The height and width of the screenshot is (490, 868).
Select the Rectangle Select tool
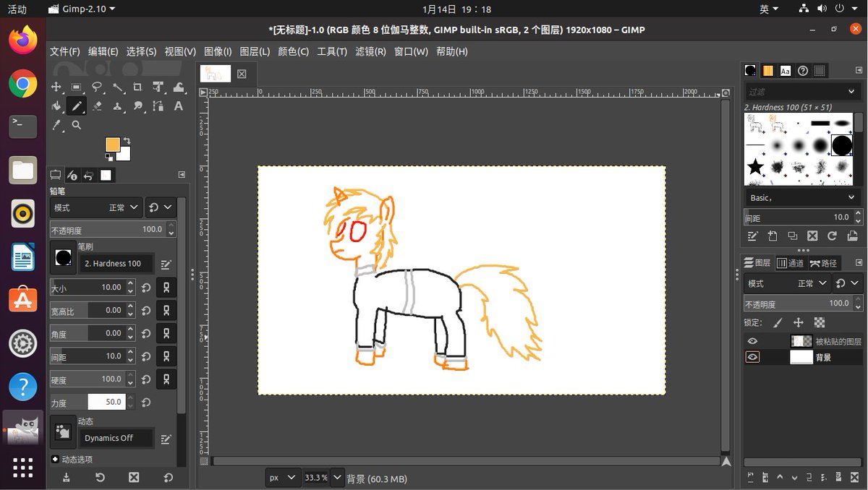point(77,87)
